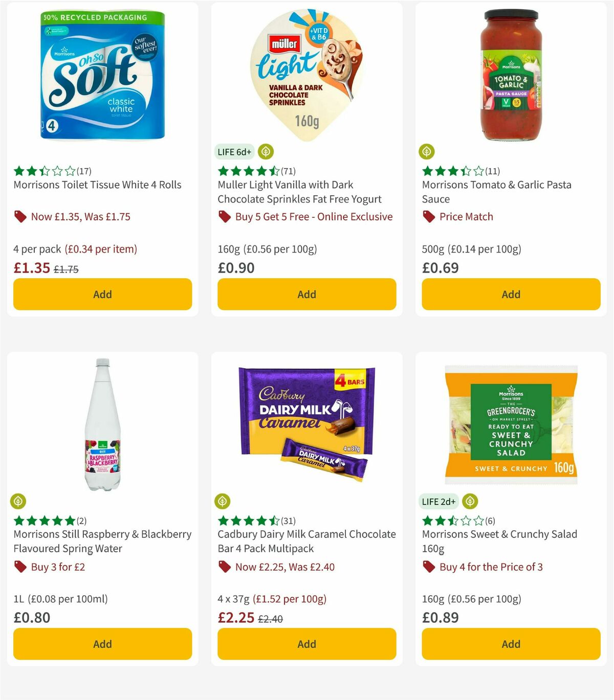
Task: Add the Raspberry & Blackberry spring water
Action: (x=102, y=644)
